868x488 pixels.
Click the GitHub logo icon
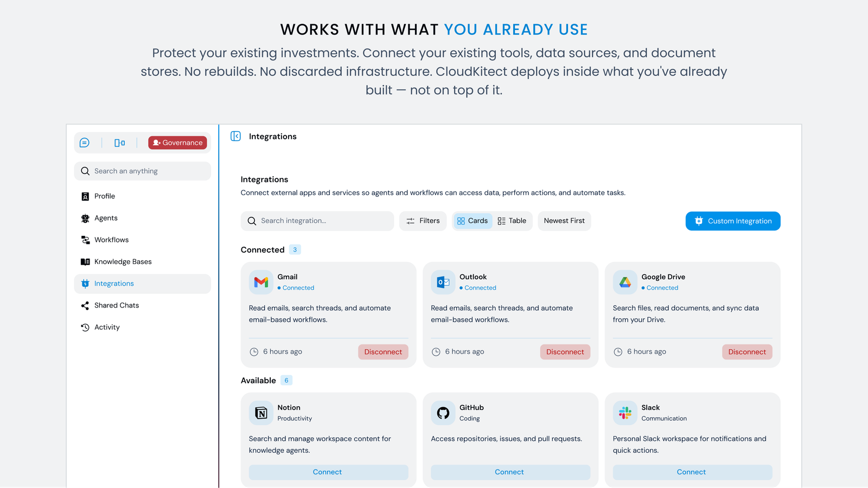click(443, 413)
